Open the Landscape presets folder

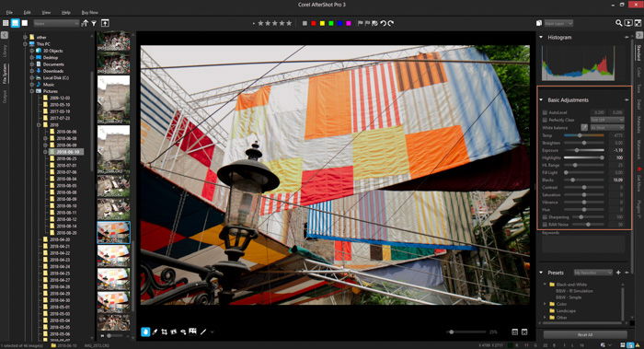pos(566,310)
